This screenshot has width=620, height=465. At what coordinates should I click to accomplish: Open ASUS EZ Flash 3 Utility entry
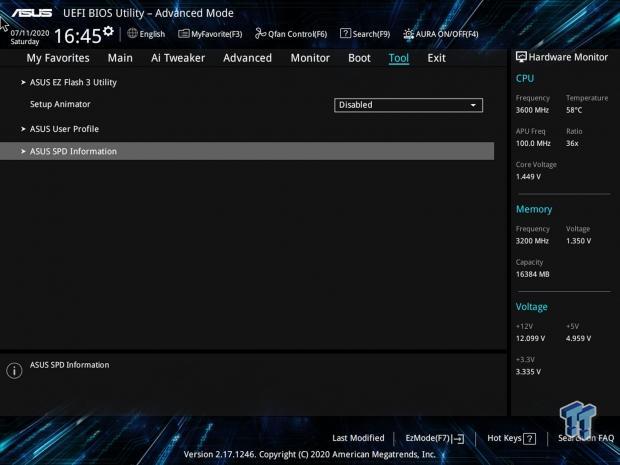(73, 82)
